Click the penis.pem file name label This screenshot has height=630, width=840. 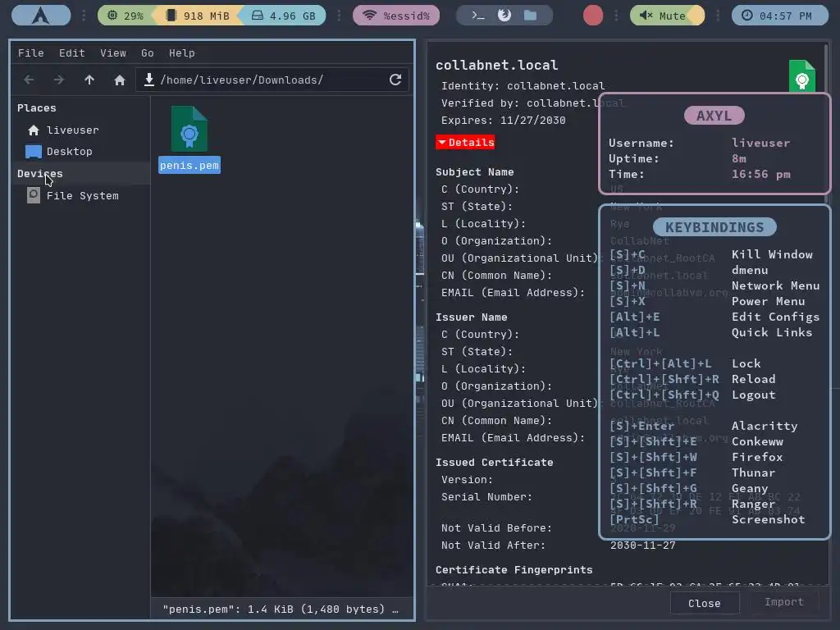[x=189, y=166]
